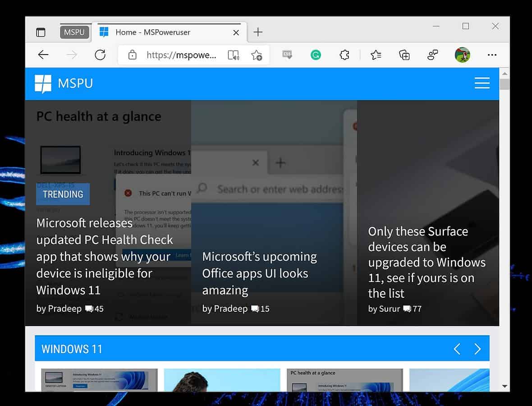
Task: Open a new browser tab
Action: pos(257,32)
